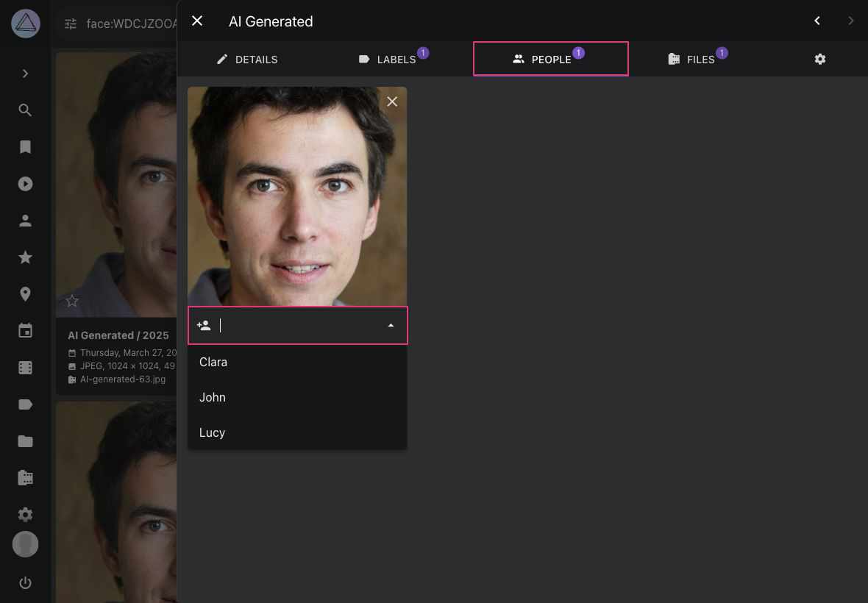The image size is (868, 603).
Task: Switch to the Details tab
Action: pyautogui.click(x=247, y=59)
